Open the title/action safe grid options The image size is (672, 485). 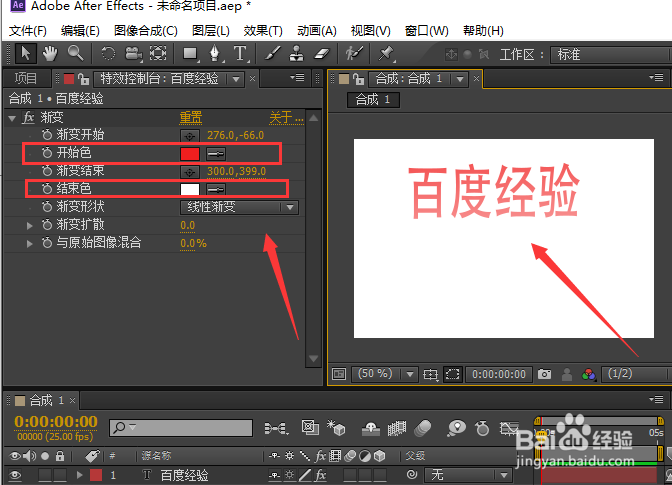point(430,375)
